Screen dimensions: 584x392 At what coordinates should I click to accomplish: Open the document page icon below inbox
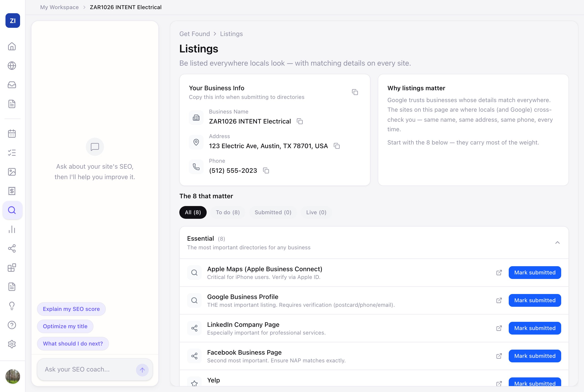pos(12,104)
